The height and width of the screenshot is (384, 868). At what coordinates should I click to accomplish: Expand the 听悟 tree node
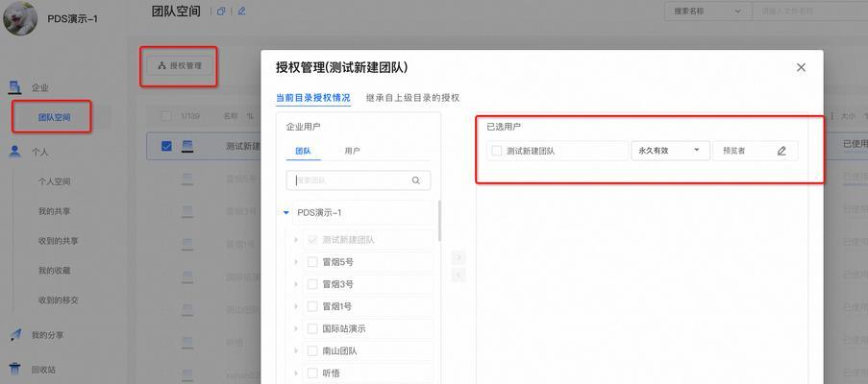[296, 372]
